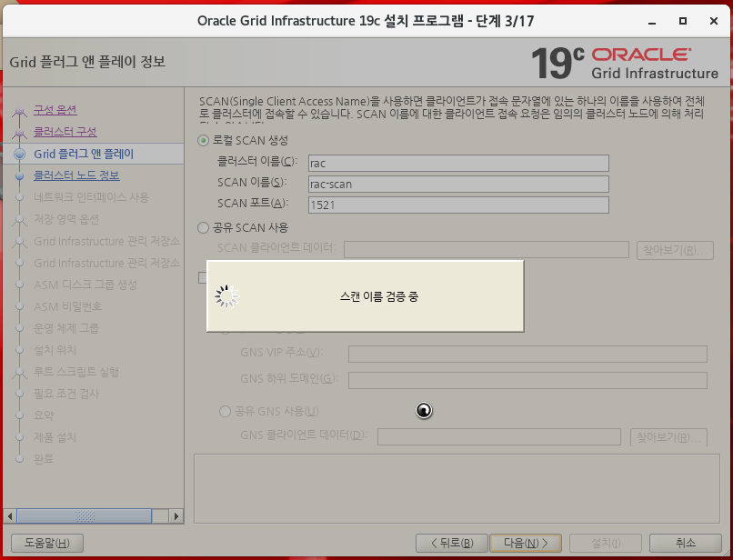This screenshot has height=560, width=733.
Task: Click the current step marker beside Grid 플러그 앤 플레이
Action: [x=20, y=154]
